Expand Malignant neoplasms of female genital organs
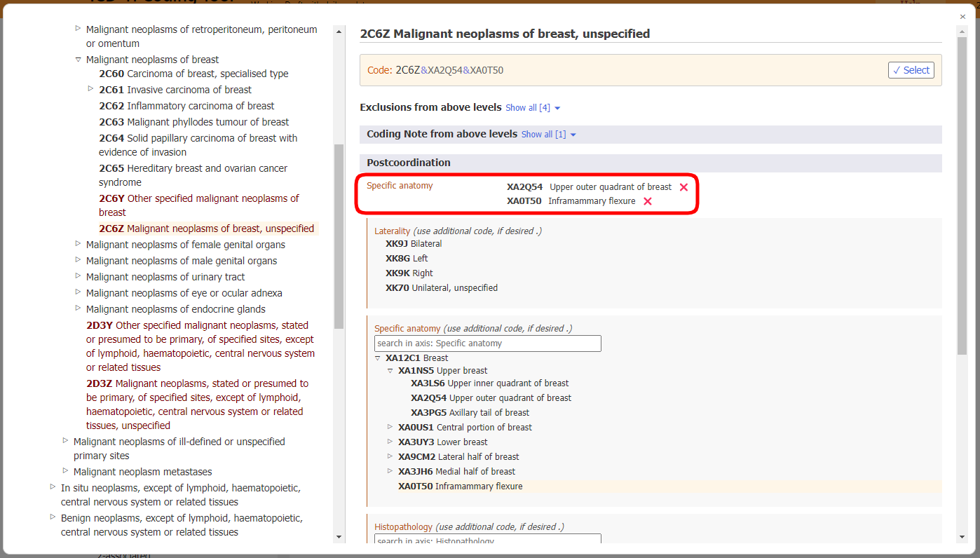This screenshot has height=558, width=980. tap(78, 244)
